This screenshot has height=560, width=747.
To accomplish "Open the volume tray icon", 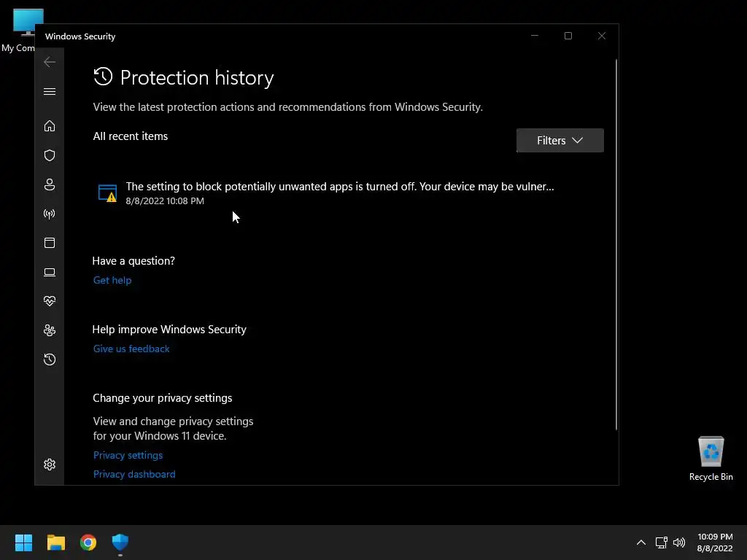I will (679, 542).
